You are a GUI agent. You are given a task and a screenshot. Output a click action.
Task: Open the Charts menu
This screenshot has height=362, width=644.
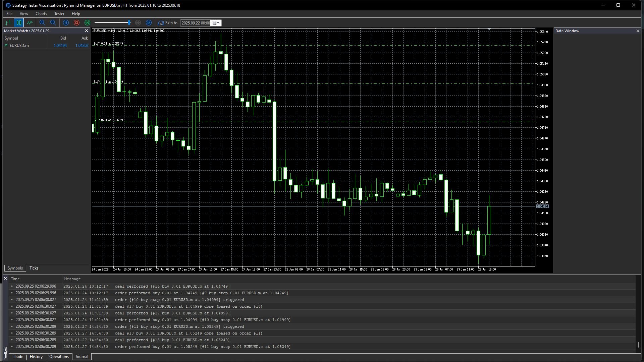click(x=41, y=14)
